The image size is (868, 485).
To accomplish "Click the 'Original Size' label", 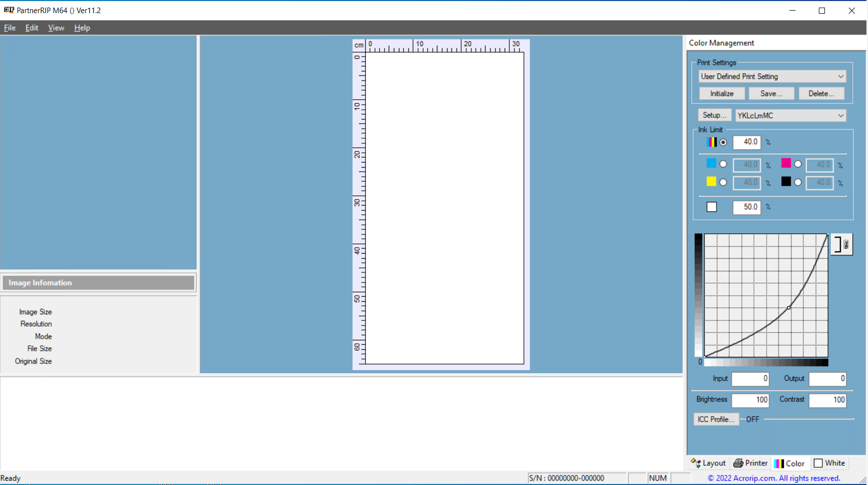I will pyautogui.click(x=33, y=361).
